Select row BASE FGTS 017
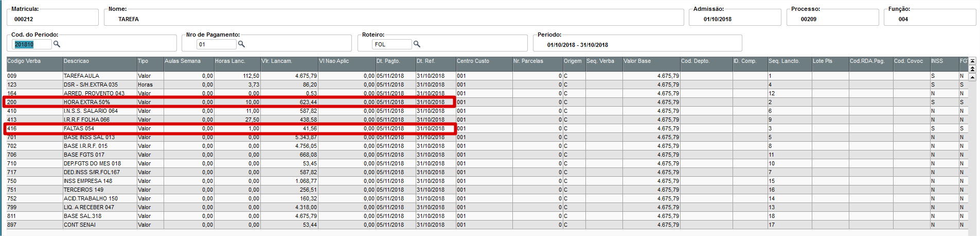 [x=487, y=155]
